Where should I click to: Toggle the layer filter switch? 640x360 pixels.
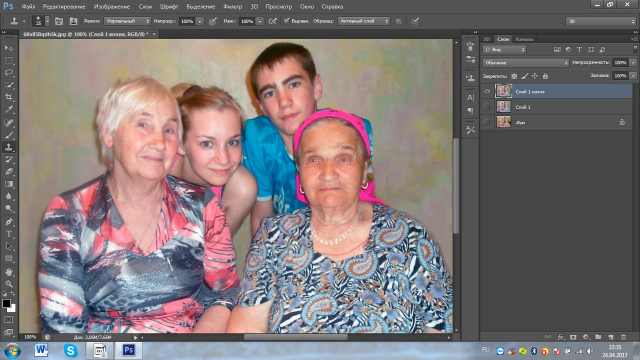(x=635, y=49)
